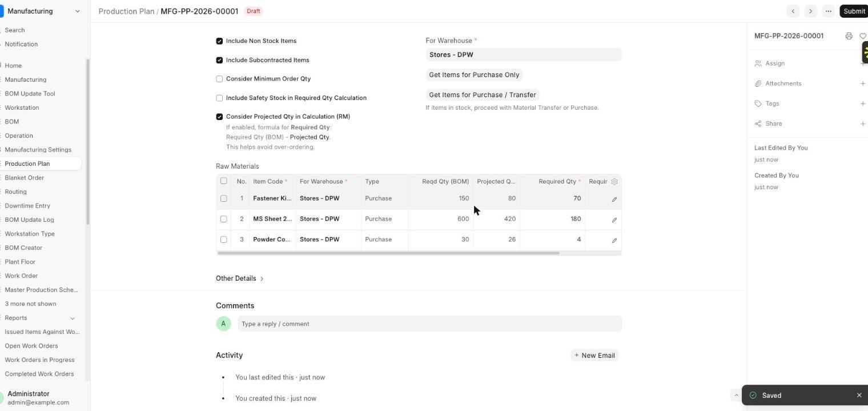The width and height of the screenshot is (868, 411).
Task: Open the Production Plan breadcrumb link
Action: click(126, 11)
